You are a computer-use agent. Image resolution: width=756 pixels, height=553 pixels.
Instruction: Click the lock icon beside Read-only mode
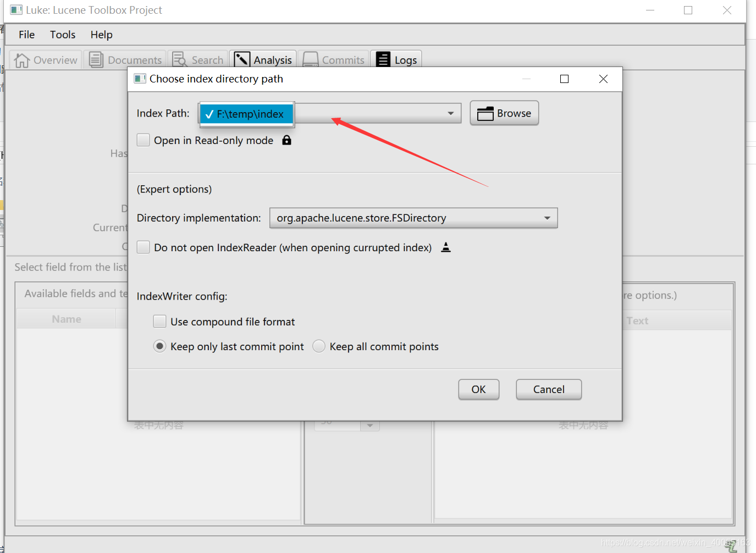(286, 140)
